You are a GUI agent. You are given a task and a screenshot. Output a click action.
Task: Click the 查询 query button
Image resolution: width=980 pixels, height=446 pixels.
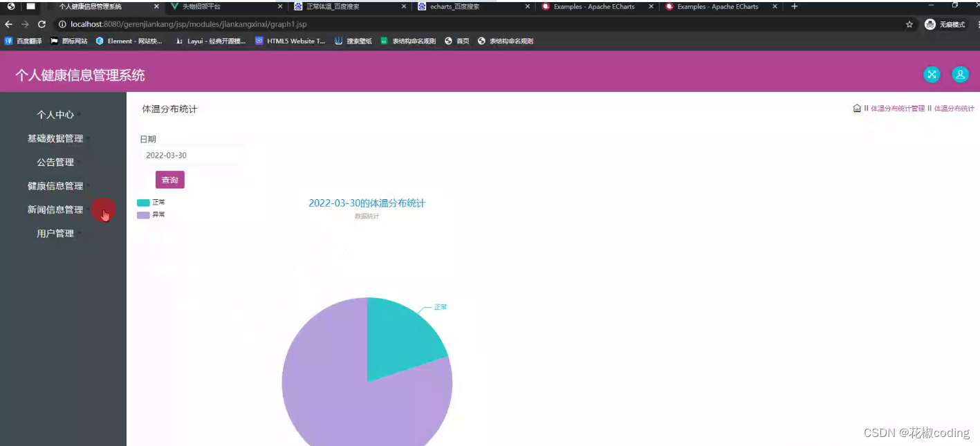pyautogui.click(x=169, y=180)
